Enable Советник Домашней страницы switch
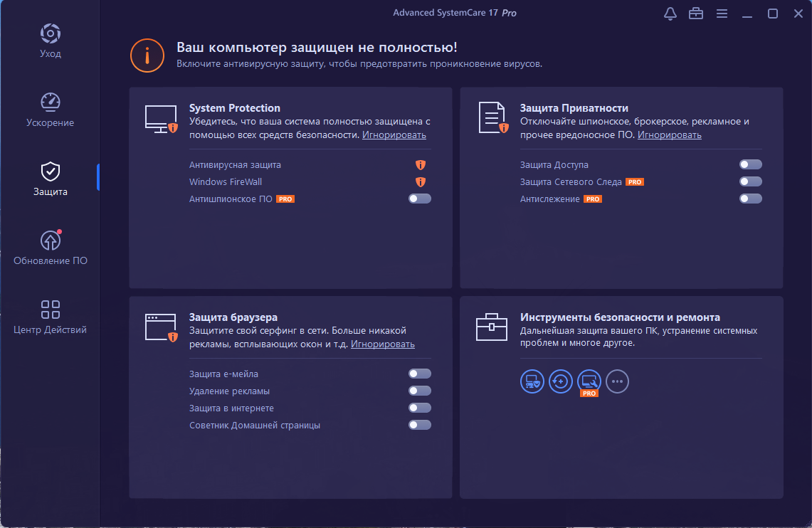The width and height of the screenshot is (812, 528). [x=419, y=425]
